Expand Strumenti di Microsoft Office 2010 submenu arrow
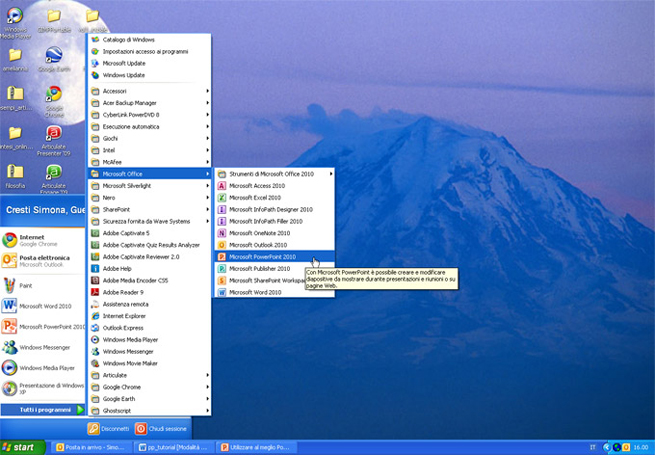The width and height of the screenshot is (655, 455). click(x=331, y=174)
